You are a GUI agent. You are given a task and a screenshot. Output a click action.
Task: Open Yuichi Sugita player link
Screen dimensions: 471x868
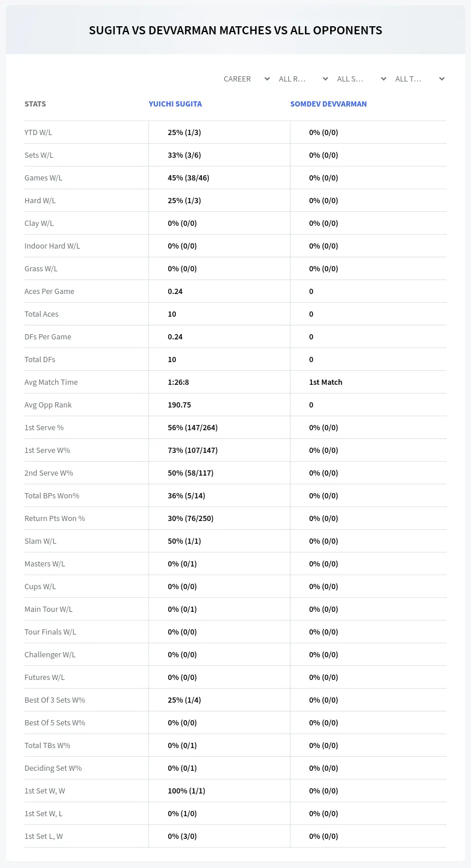[x=175, y=104]
